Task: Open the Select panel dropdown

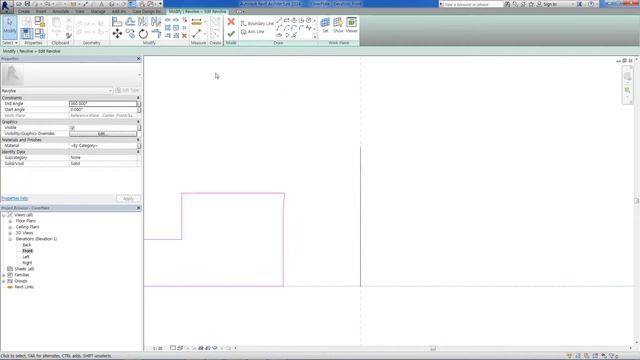Action: pos(10,43)
